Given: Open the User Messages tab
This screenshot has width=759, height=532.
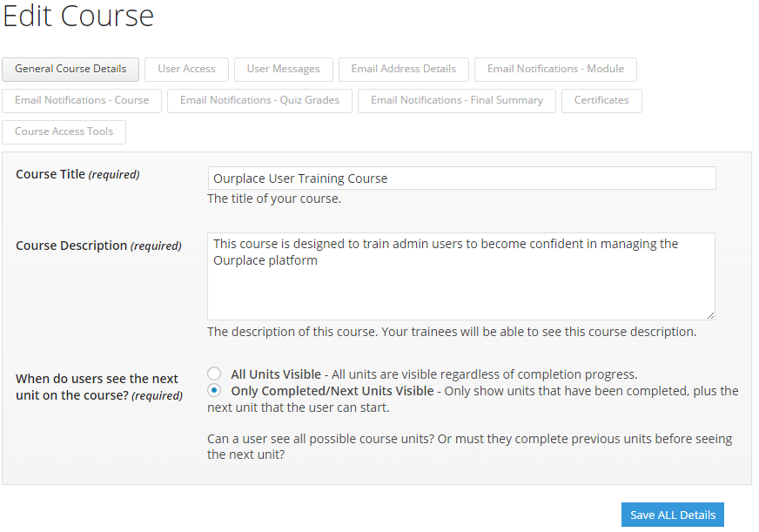Looking at the screenshot, I should click(283, 70).
